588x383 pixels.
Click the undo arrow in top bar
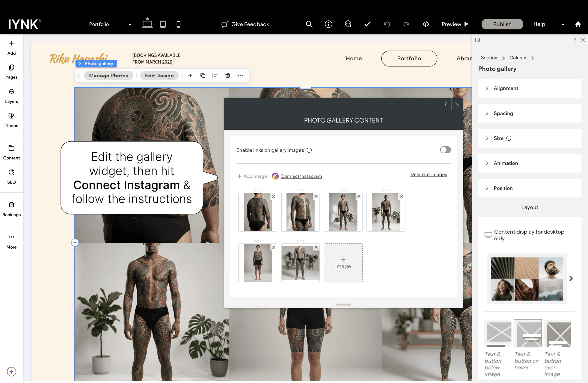[x=387, y=24]
